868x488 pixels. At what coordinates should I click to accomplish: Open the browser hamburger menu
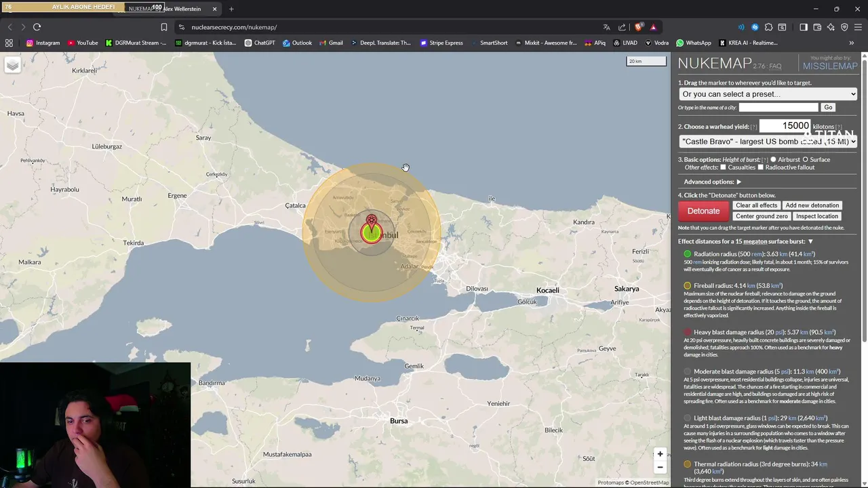[858, 27]
